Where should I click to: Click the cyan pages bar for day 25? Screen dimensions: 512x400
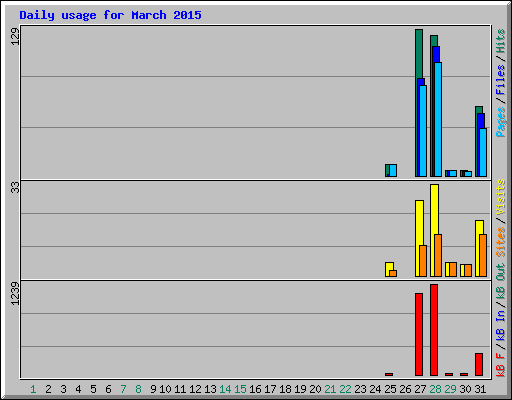[393, 170]
